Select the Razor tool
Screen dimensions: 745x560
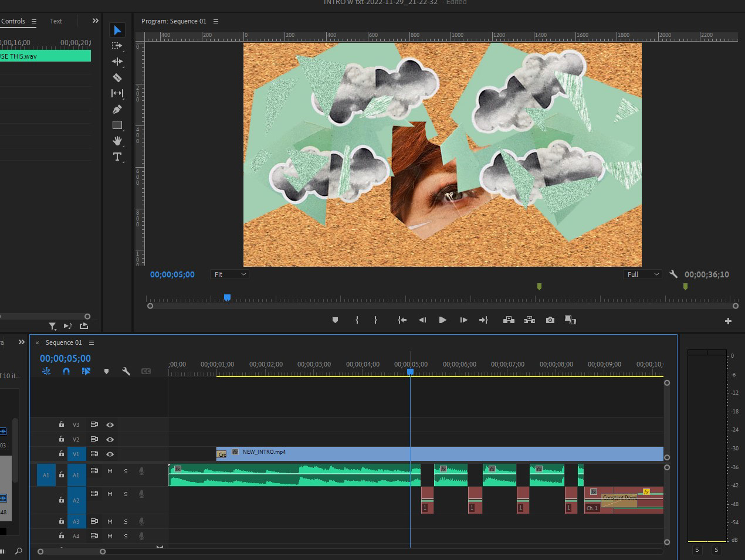117,77
